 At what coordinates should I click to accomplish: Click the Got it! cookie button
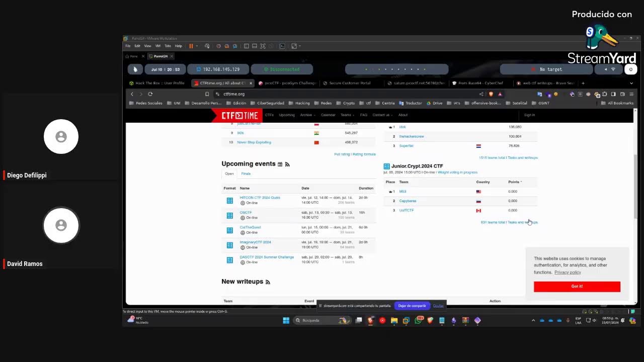tap(577, 287)
